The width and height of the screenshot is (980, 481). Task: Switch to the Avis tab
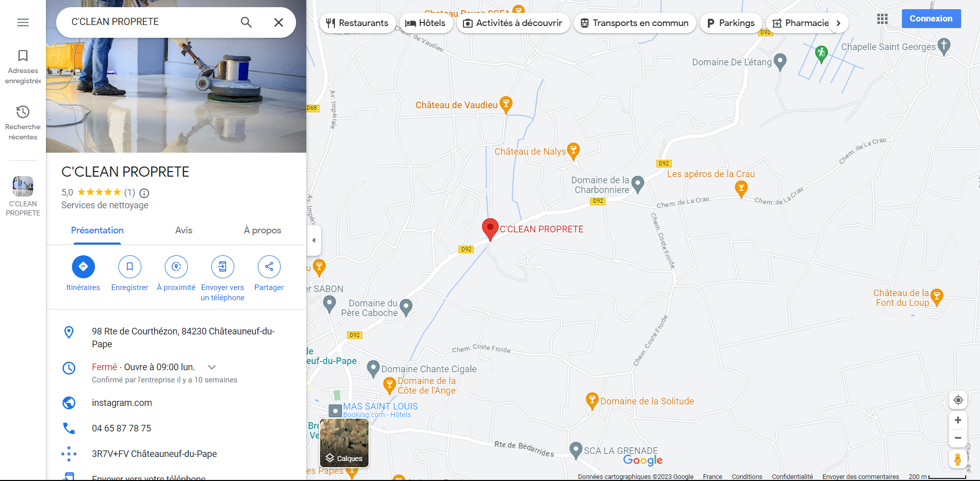[x=184, y=230]
